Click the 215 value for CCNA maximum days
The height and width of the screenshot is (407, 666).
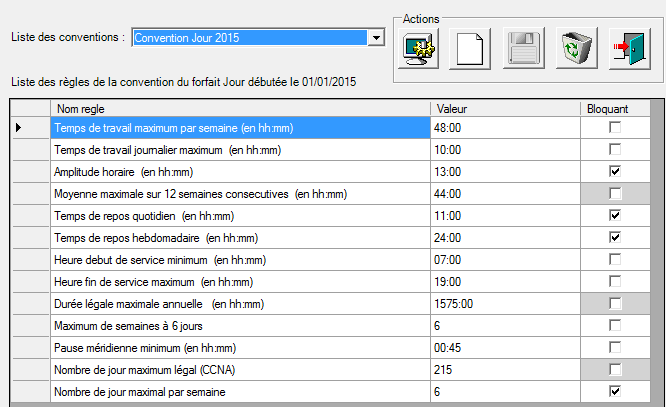coord(505,369)
